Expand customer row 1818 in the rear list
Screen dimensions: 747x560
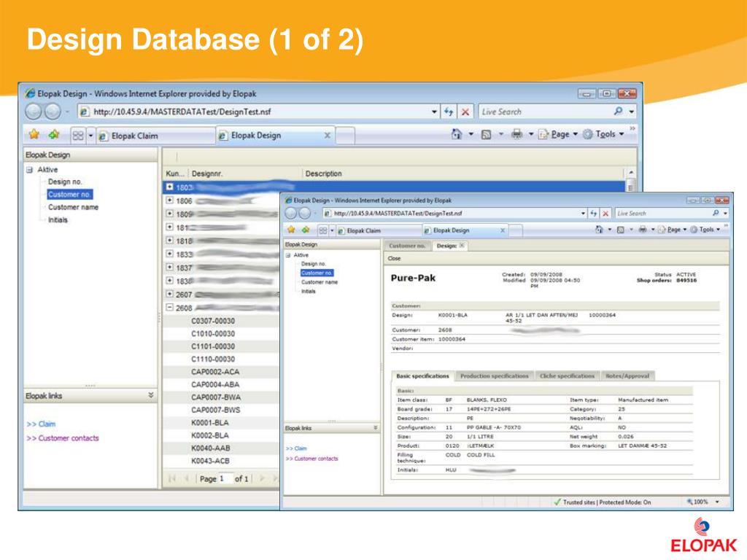pyautogui.click(x=169, y=241)
